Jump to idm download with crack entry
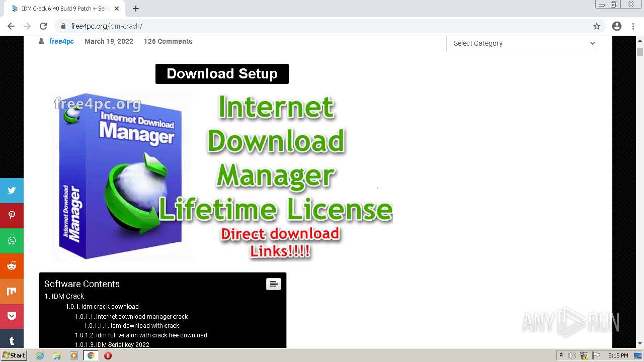Image resolution: width=644 pixels, height=362 pixels. [x=132, y=325]
